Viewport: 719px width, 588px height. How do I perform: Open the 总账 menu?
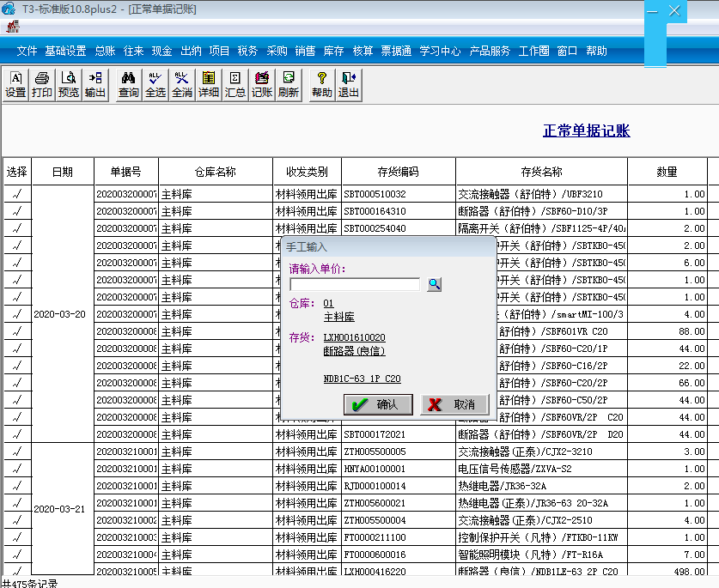pyautogui.click(x=105, y=51)
